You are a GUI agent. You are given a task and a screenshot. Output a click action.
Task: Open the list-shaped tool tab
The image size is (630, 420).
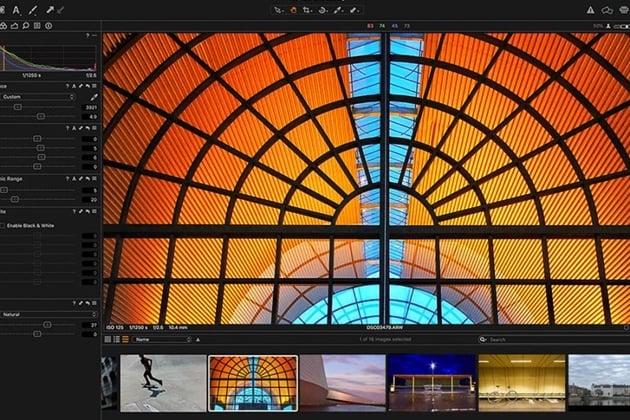pos(37,26)
